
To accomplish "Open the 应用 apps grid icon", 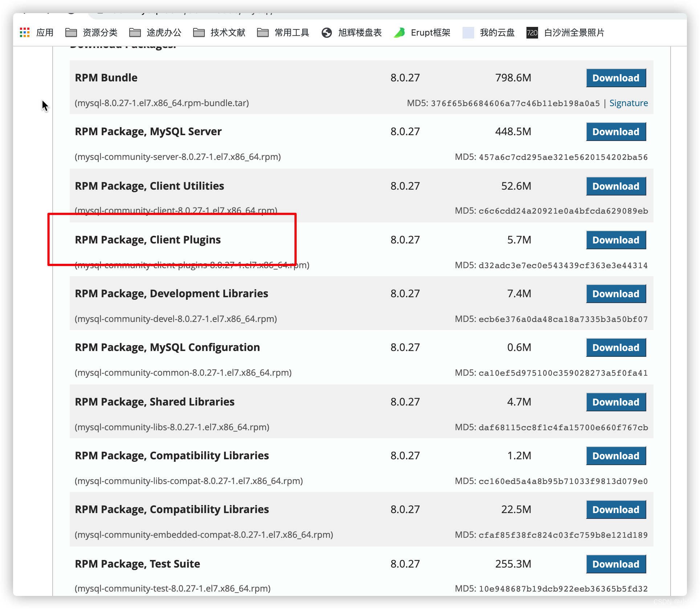I will [25, 33].
